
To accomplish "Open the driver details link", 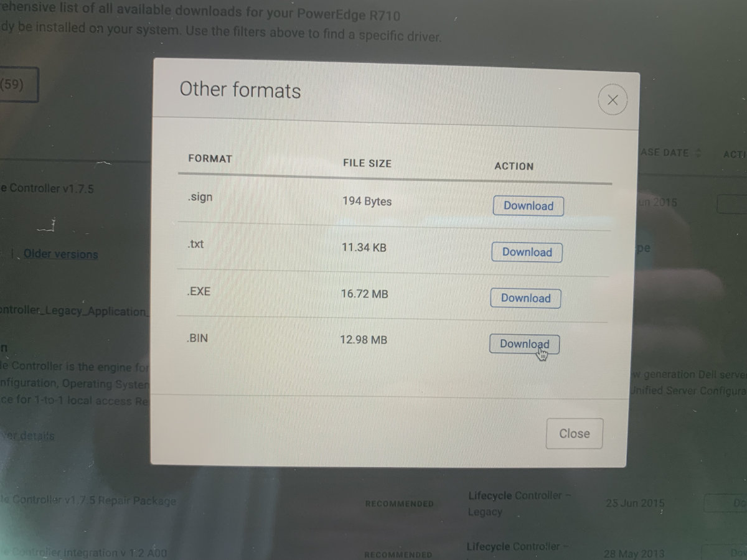I will point(27,436).
